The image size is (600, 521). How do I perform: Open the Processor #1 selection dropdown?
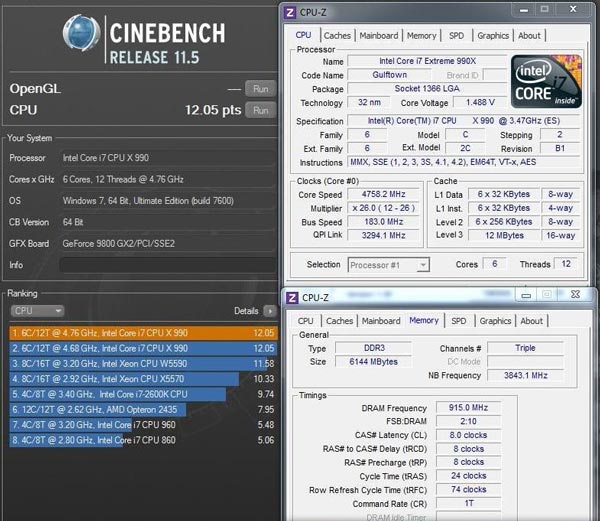[388, 265]
